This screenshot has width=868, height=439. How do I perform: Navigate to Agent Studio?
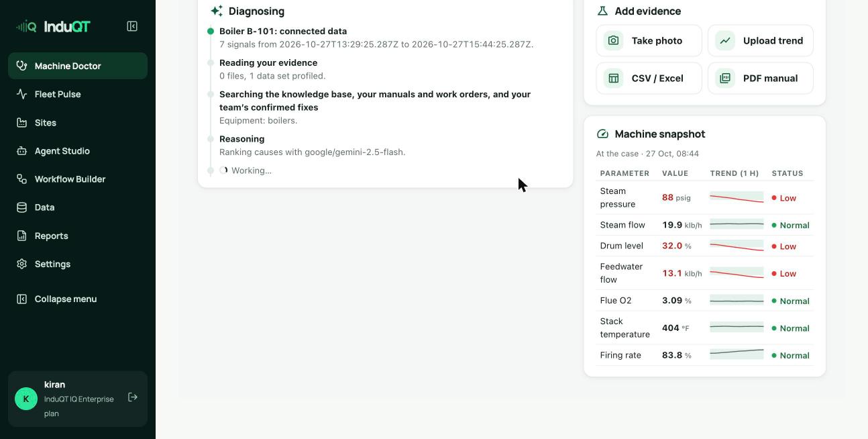pyautogui.click(x=78, y=151)
